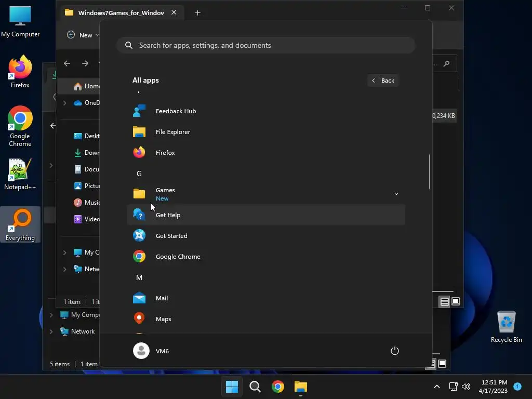Expand Network in front Explorer sidebar
The width and height of the screenshot is (532, 399).
coord(64,269)
